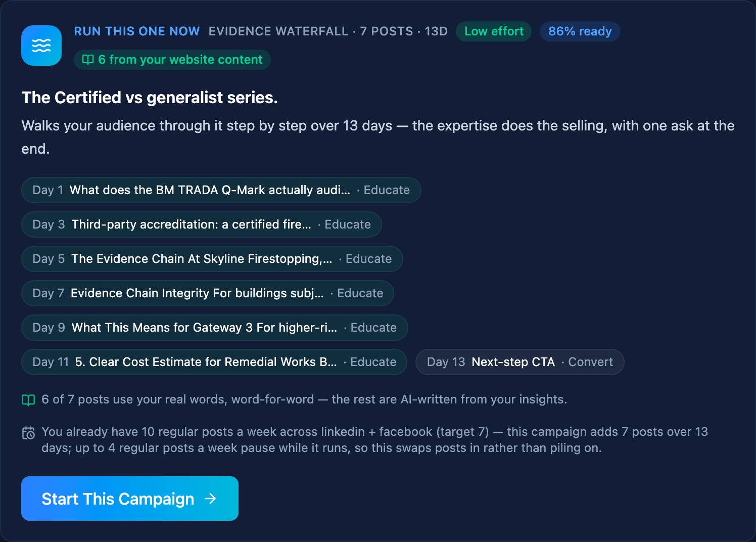Click the RUN THIS ONE NOW label
756x542 pixels.
pyautogui.click(x=137, y=31)
